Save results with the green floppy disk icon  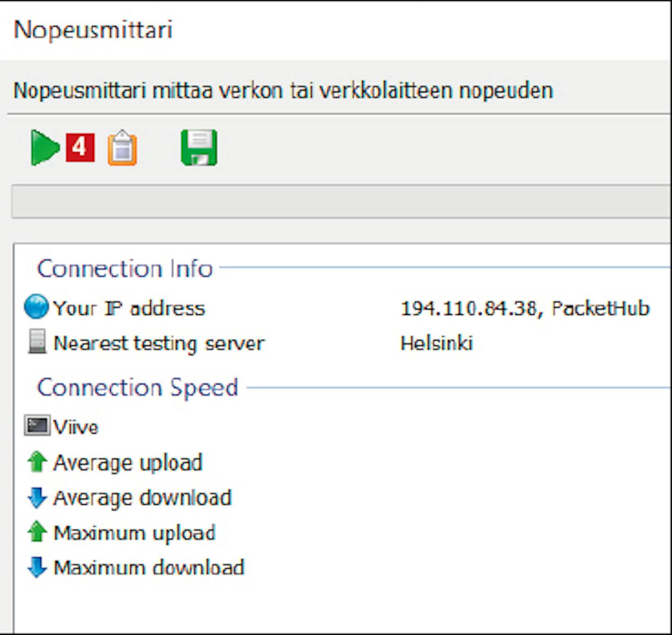[199, 147]
